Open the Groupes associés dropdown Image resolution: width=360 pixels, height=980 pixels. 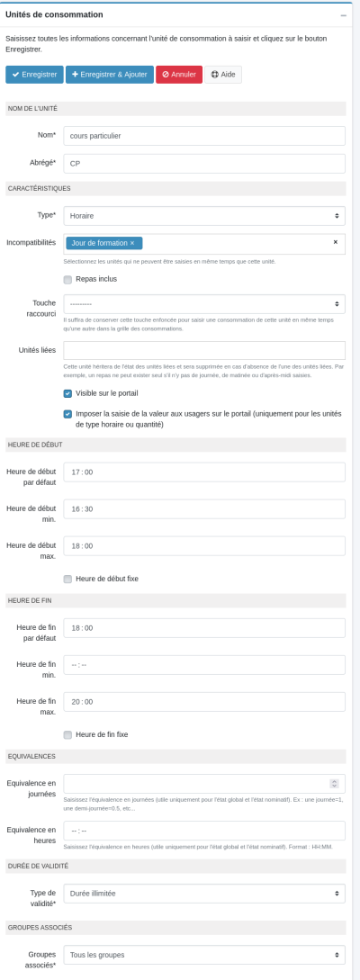click(204, 955)
